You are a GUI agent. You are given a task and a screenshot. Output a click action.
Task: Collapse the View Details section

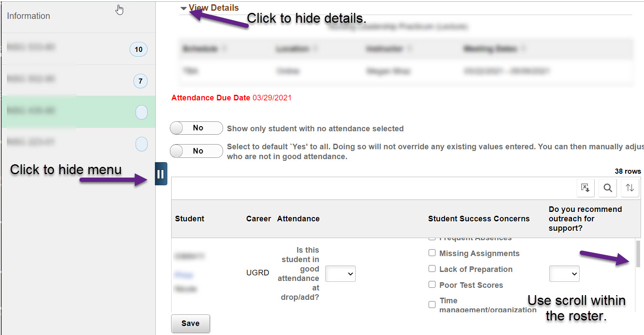pos(210,8)
